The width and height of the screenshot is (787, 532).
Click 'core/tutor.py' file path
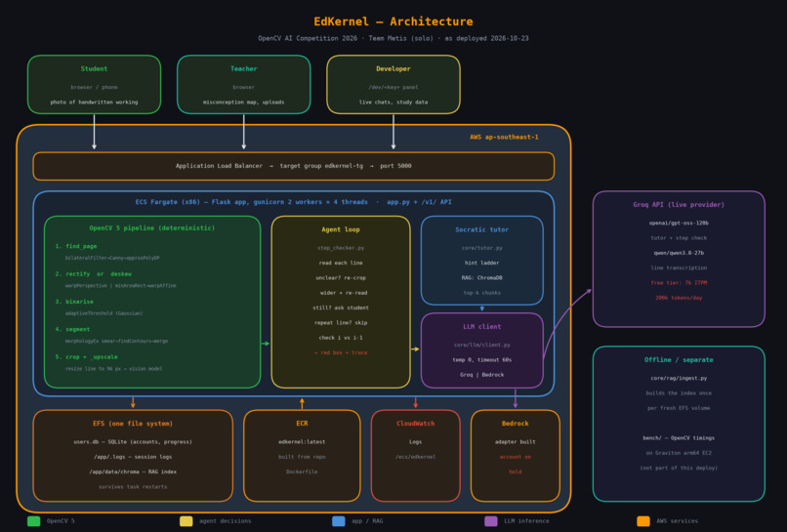pos(481,247)
